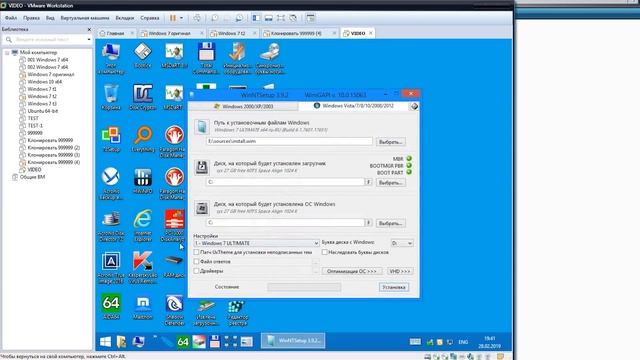Click Выбрать for the Windows install drive
The height and width of the screenshot is (360, 640).
point(391,223)
